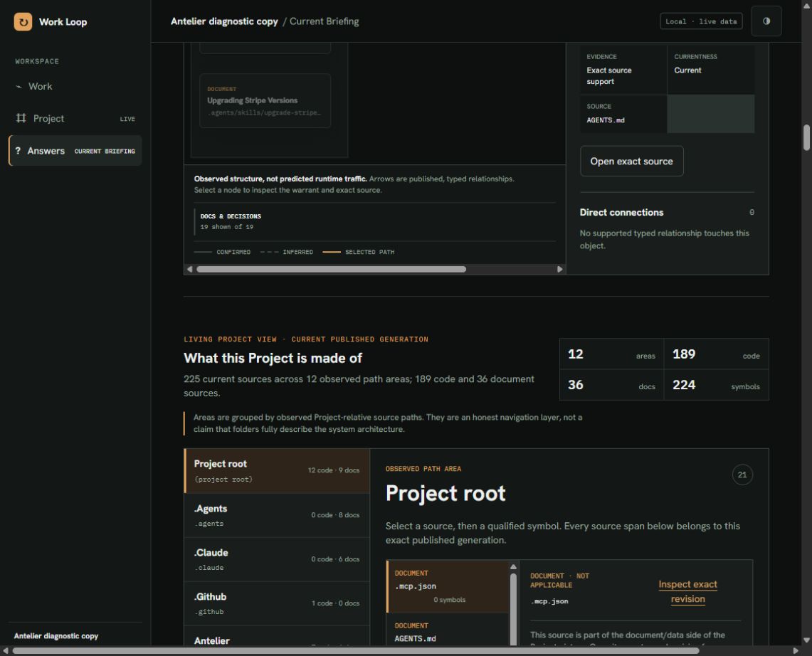The width and height of the screenshot is (812, 656).
Task: Click the 189 code stat tile
Action: coord(716,354)
